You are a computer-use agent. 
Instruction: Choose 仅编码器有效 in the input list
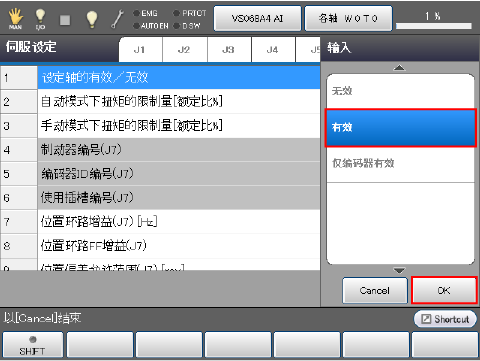[x=400, y=164]
